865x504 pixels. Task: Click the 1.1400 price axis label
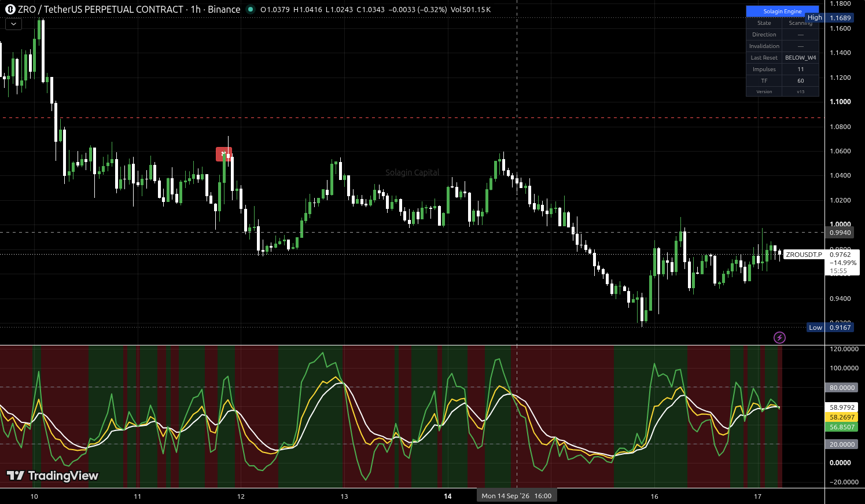click(840, 53)
